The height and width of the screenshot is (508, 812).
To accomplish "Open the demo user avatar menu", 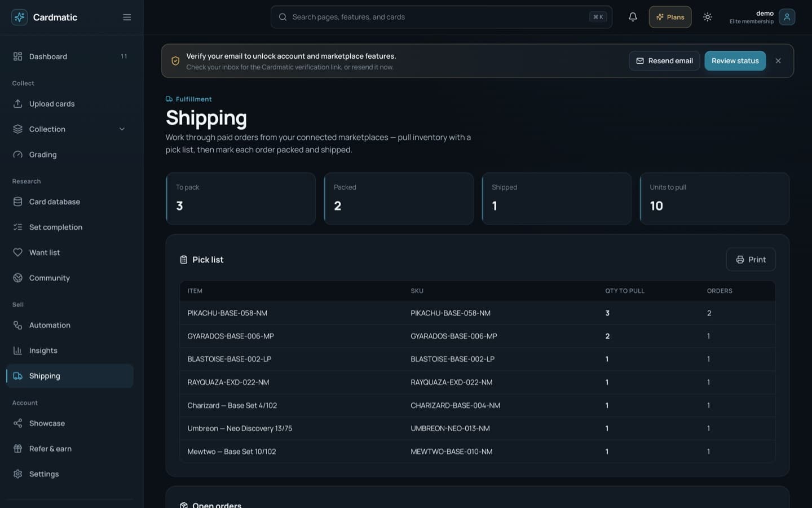I will coord(787,17).
